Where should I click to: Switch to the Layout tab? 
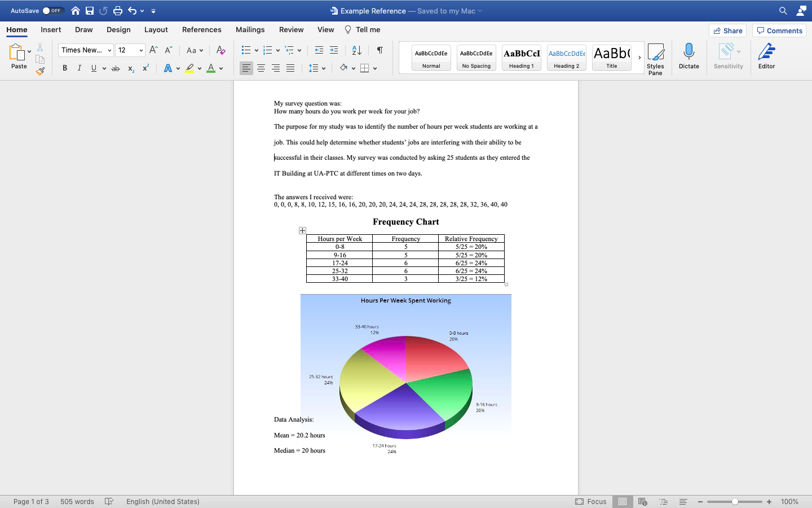(x=156, y=30)
